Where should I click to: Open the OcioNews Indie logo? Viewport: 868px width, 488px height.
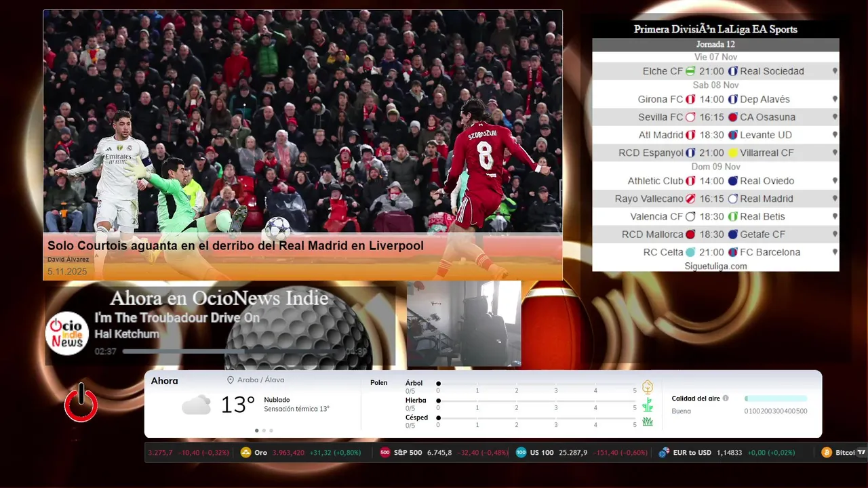point(67,333)
